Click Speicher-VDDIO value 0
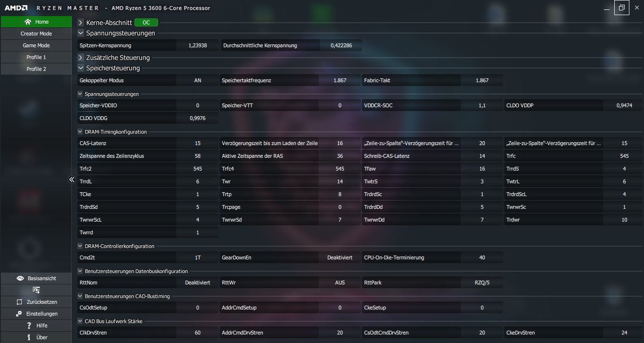This screenshot has height=343, width=644. (x=197, y=105)
